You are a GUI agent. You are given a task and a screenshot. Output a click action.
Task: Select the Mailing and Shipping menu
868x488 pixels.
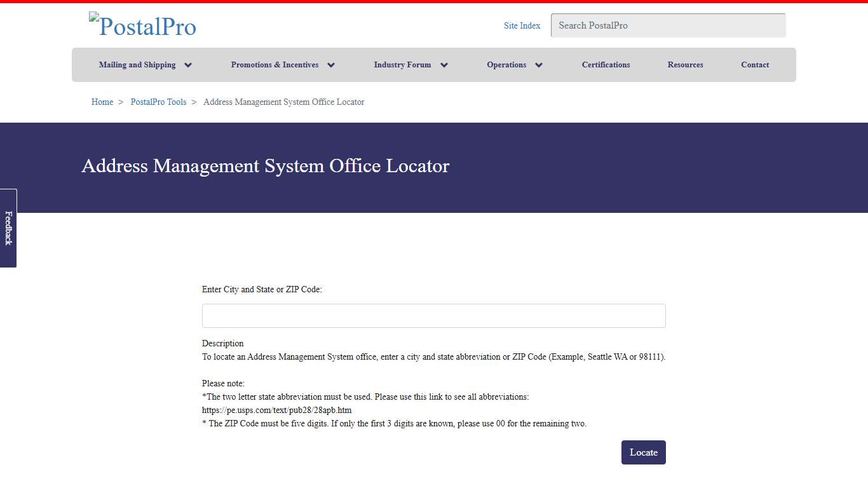(137, 64)
